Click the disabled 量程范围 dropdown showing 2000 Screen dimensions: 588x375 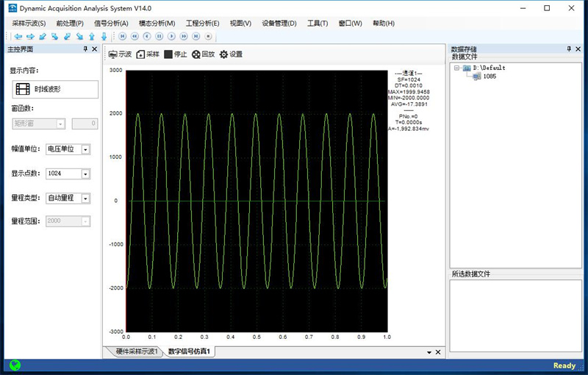[x=68, y=221]
